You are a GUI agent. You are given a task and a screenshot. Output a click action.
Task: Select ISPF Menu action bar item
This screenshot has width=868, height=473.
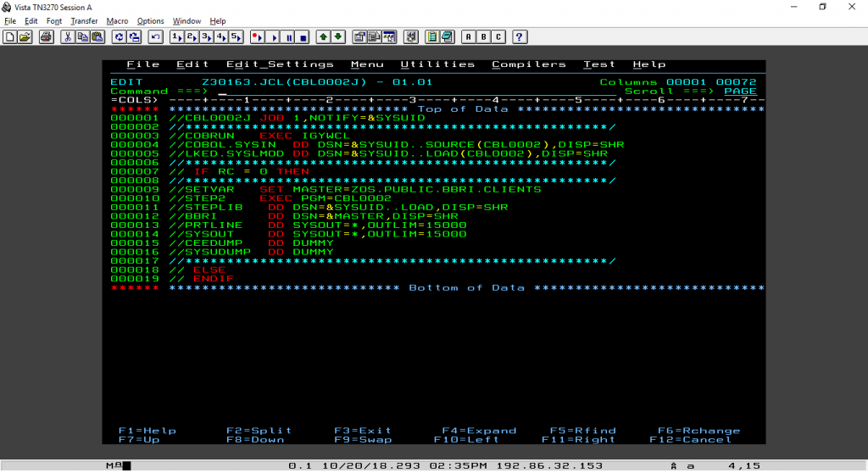pos(367,64)
